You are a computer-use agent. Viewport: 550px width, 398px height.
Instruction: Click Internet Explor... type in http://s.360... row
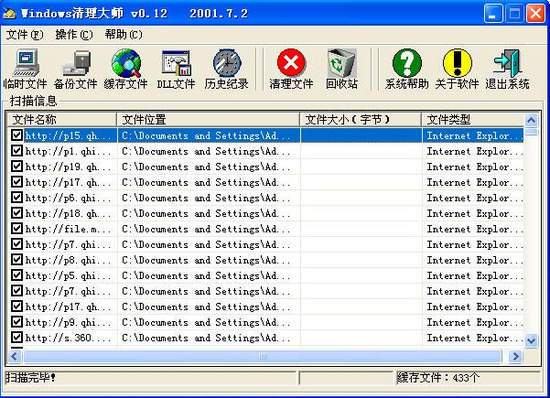[x=474, y=338]
